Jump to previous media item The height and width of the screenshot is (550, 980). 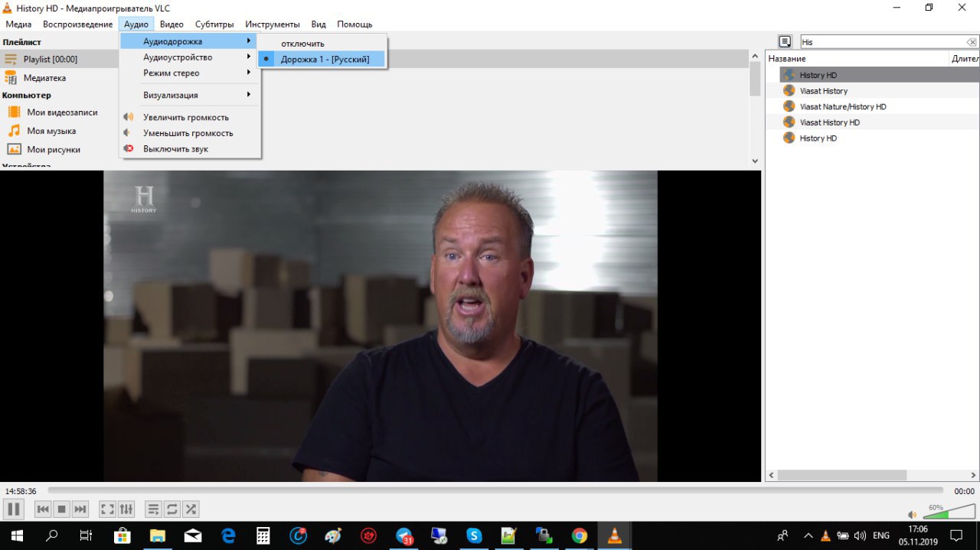pyautogui.click(x=44, y=509)
